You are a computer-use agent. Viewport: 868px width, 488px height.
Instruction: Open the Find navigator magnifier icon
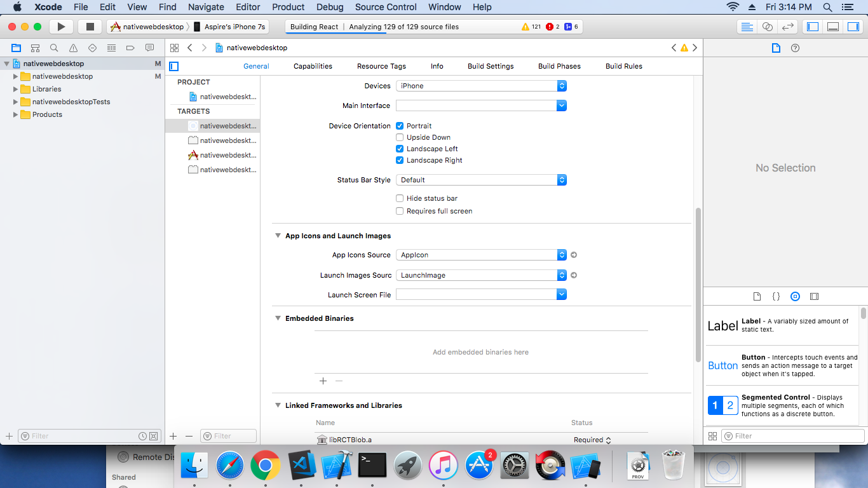click(54, 48)
